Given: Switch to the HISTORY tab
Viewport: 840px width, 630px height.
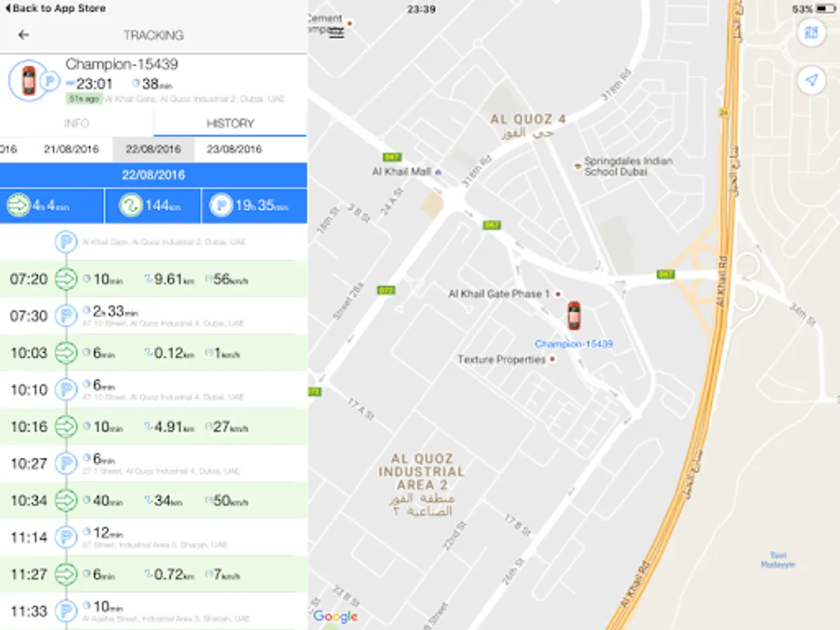Looking at the screenshot, I should (x=230, y=123).
